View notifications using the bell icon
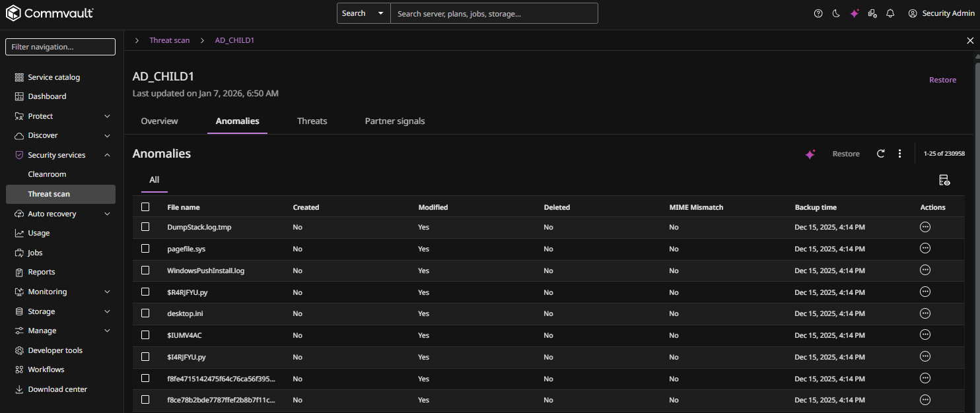The image size is (980, 413). click(x=890, y=13)
